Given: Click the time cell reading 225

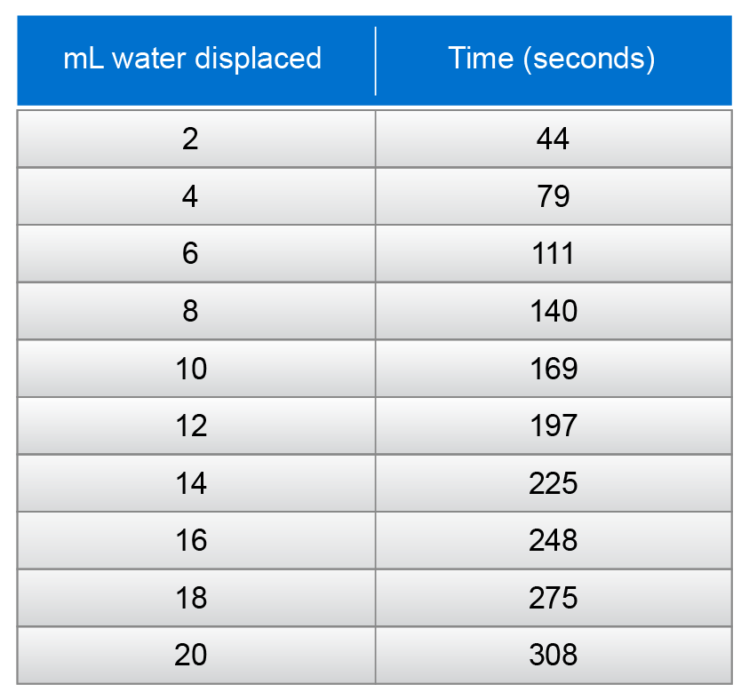Looking at the screenshot, I should pos(553,483).
